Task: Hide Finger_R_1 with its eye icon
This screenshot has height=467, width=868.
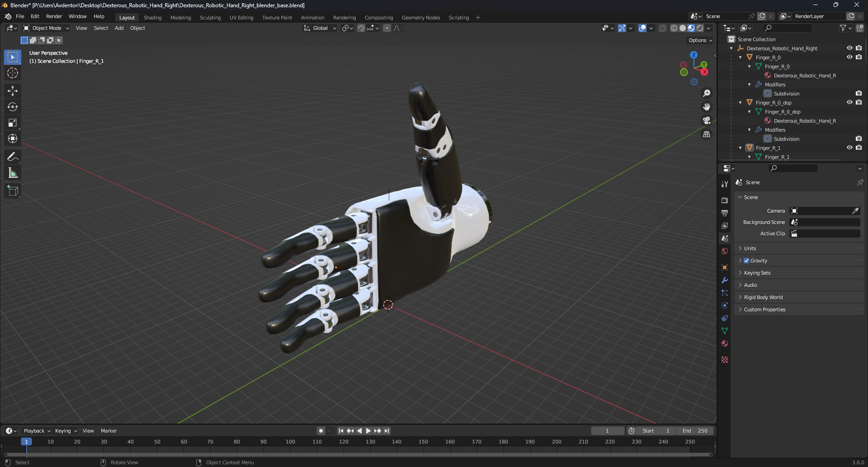Action: [849, 148]
